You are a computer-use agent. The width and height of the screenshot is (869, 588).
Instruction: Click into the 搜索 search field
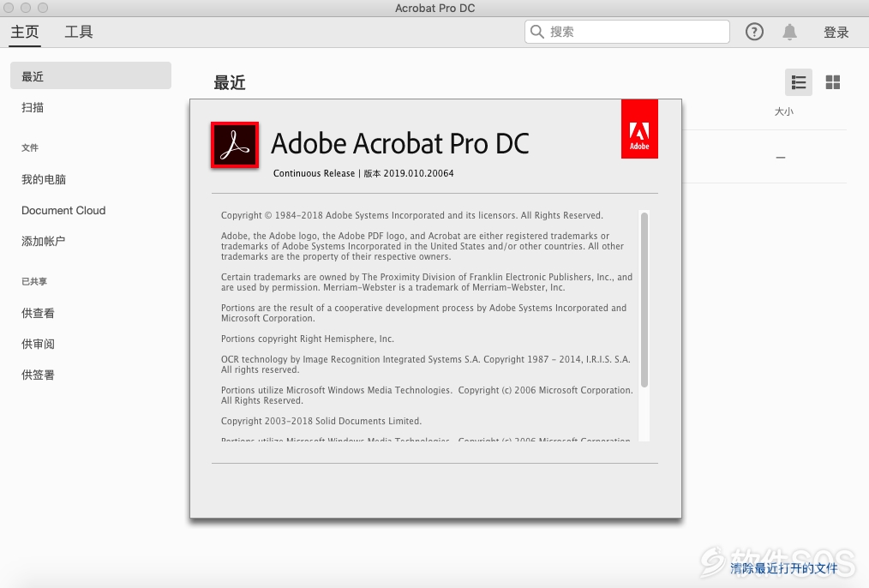(x=626, y=32)
